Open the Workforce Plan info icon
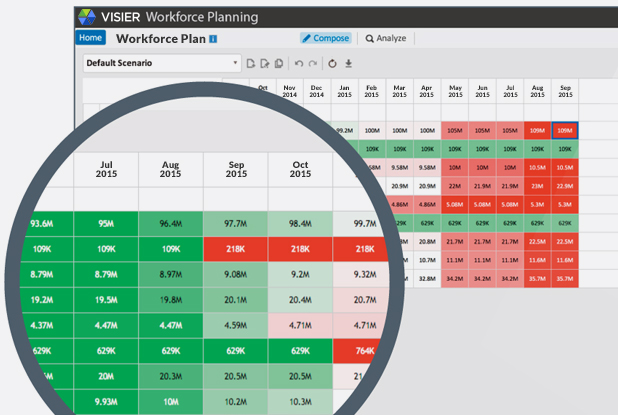 pos(213,39)
